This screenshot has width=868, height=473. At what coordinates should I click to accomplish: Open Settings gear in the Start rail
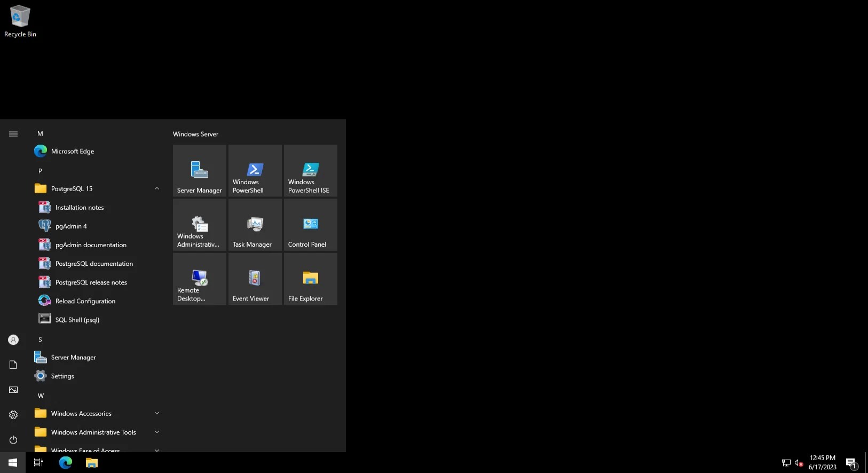pos(13,415)
